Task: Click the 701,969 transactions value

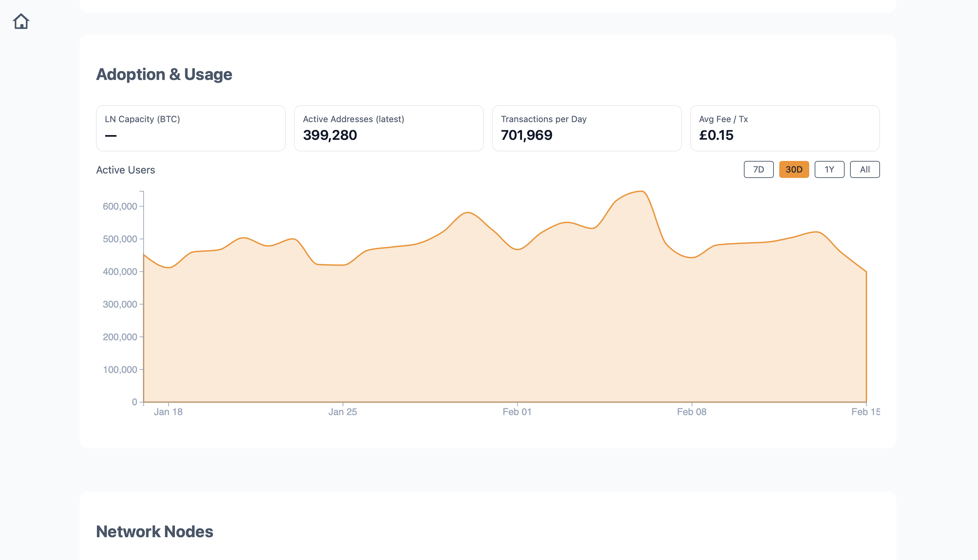Action: (x=527, y=135)
